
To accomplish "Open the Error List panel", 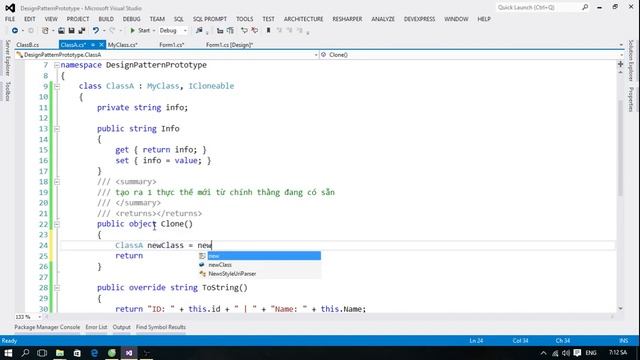I will (96, 327).
